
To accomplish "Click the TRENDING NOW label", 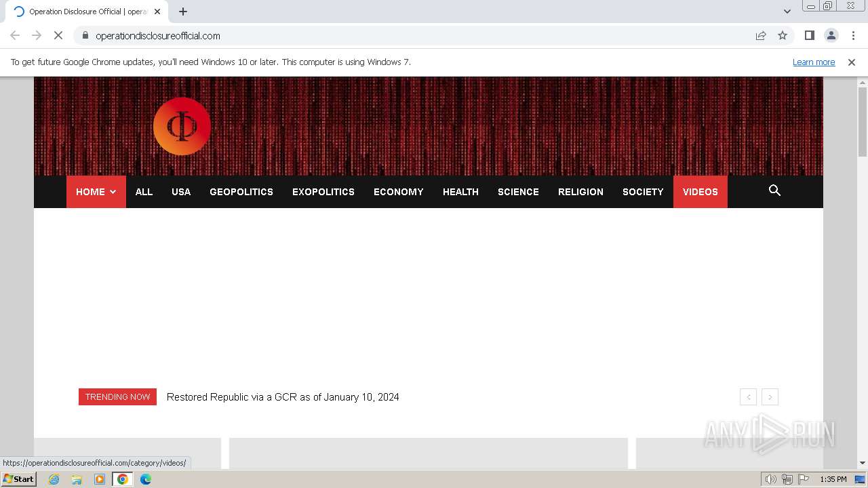I will click(117, 397).
